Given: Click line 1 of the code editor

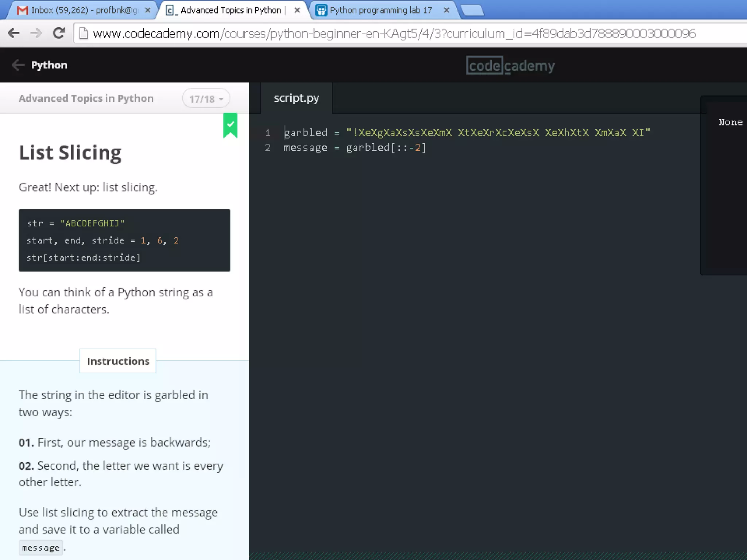Looking at the screenshot, I should click(467, 132).
